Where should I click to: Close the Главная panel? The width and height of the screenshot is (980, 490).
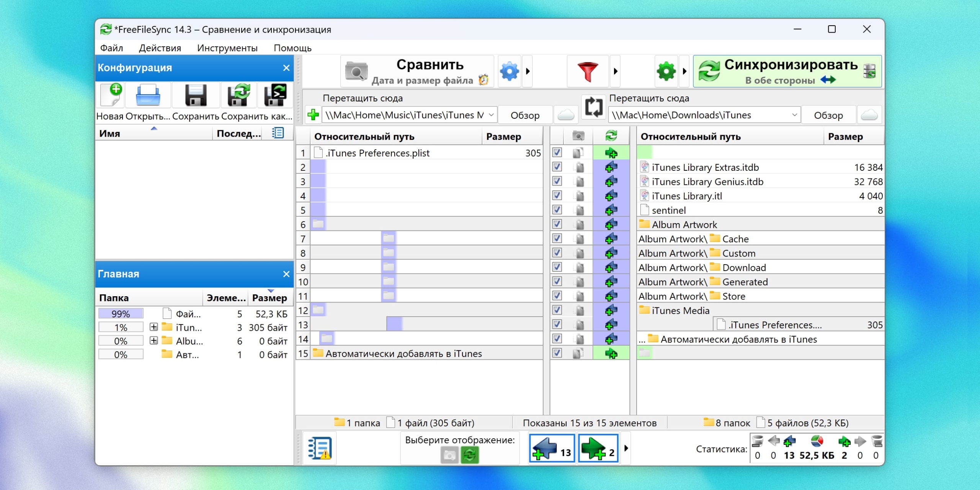click(286, 274)
